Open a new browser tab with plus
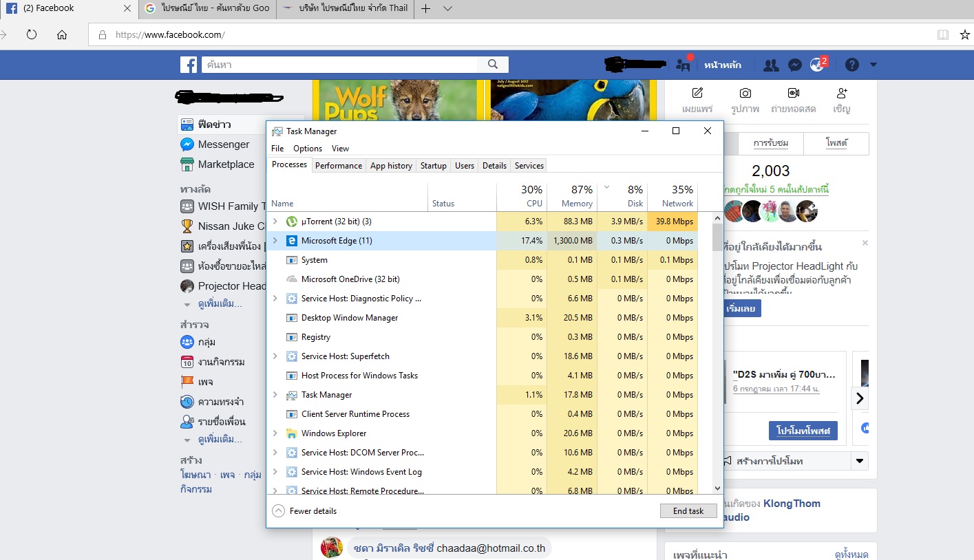 426,9
